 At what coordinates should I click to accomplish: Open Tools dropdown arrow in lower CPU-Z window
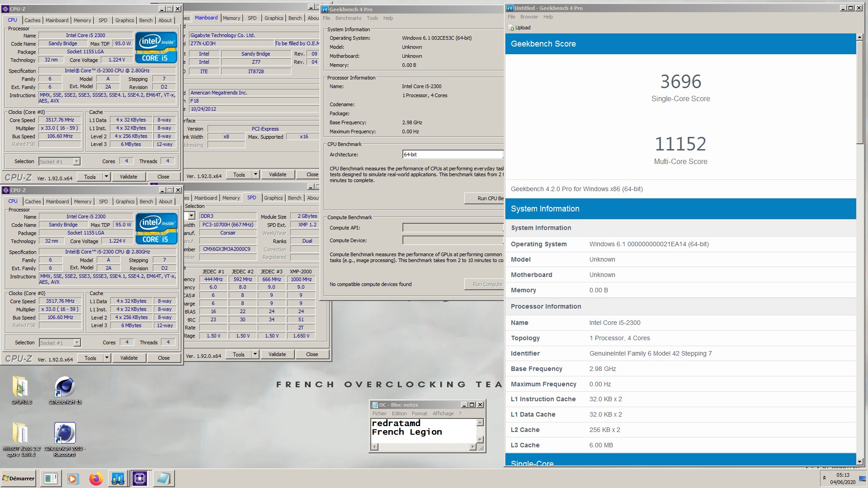(107, 358)
